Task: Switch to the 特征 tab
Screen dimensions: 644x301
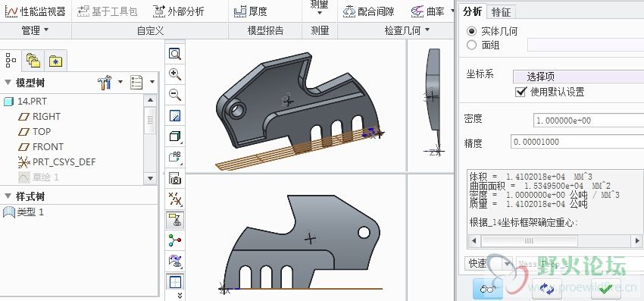Action: pos(501,12)
